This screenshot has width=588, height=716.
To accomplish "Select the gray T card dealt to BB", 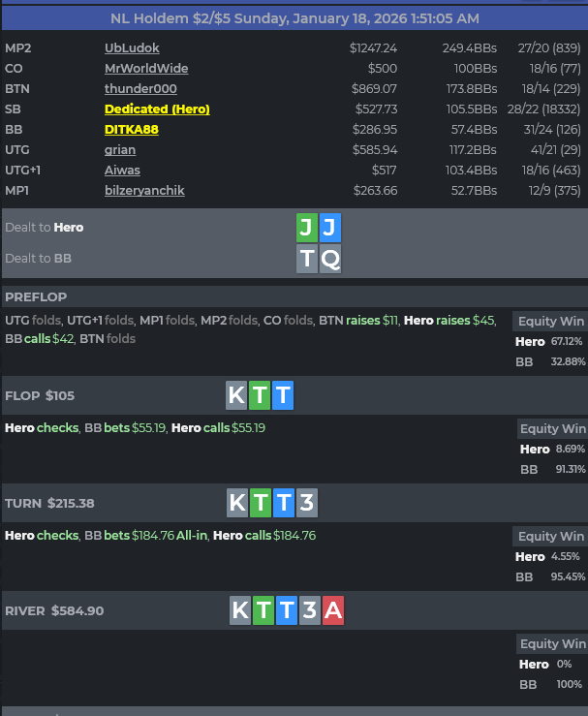I will (x=306, y=259).
